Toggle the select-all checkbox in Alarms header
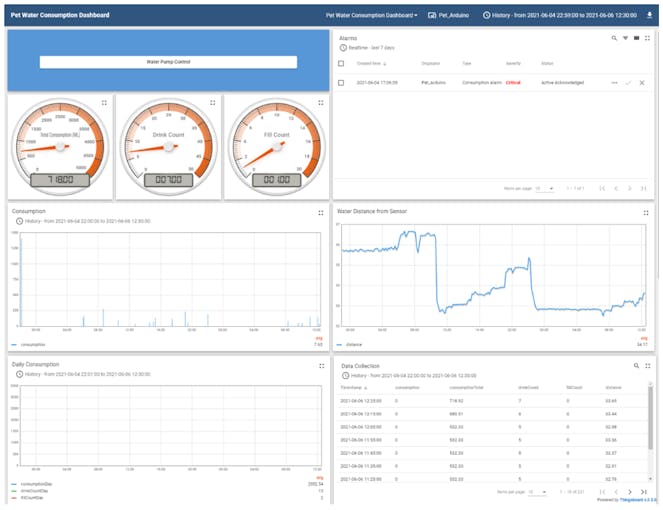This screenshot has height=510, width=663. [x=341, y=63]
